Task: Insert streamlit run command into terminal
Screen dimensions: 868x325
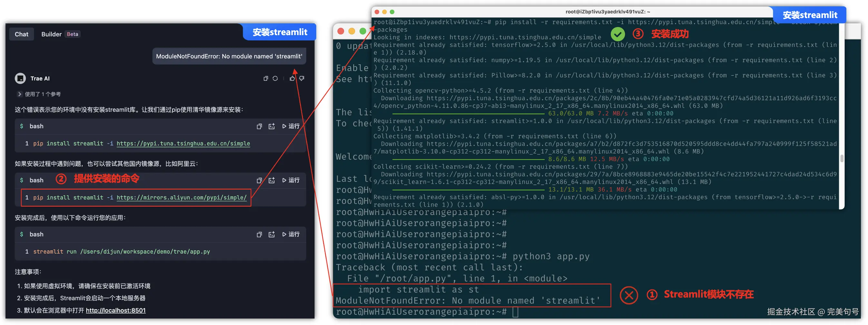Action: 272,234
